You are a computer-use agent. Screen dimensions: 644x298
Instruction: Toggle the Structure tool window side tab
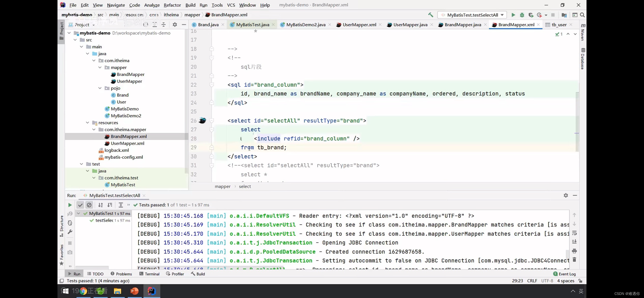click(x=61, y=226)
